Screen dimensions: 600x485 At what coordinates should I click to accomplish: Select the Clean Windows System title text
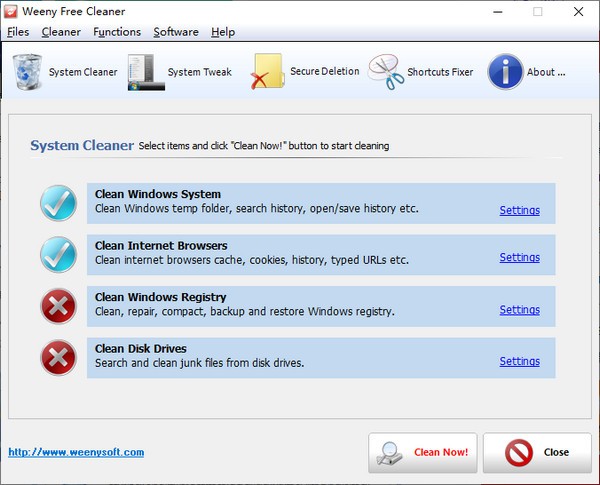(x=158, y=194)
